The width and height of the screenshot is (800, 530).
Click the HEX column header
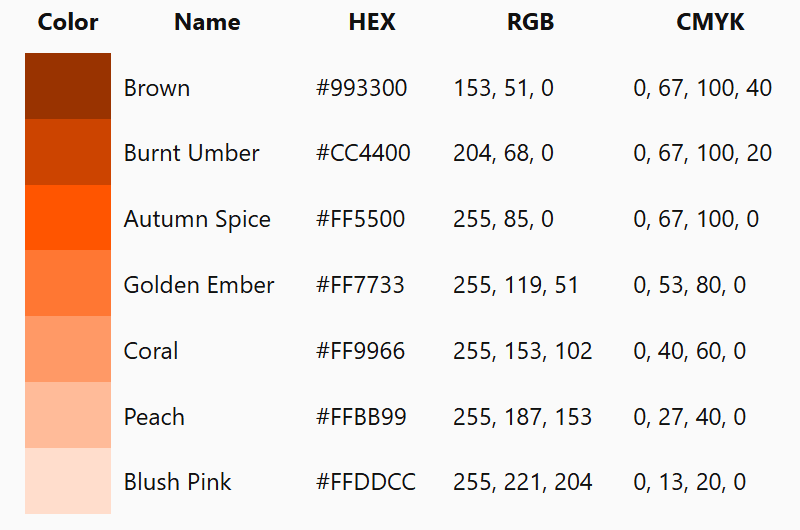click(x=372, y=22)
